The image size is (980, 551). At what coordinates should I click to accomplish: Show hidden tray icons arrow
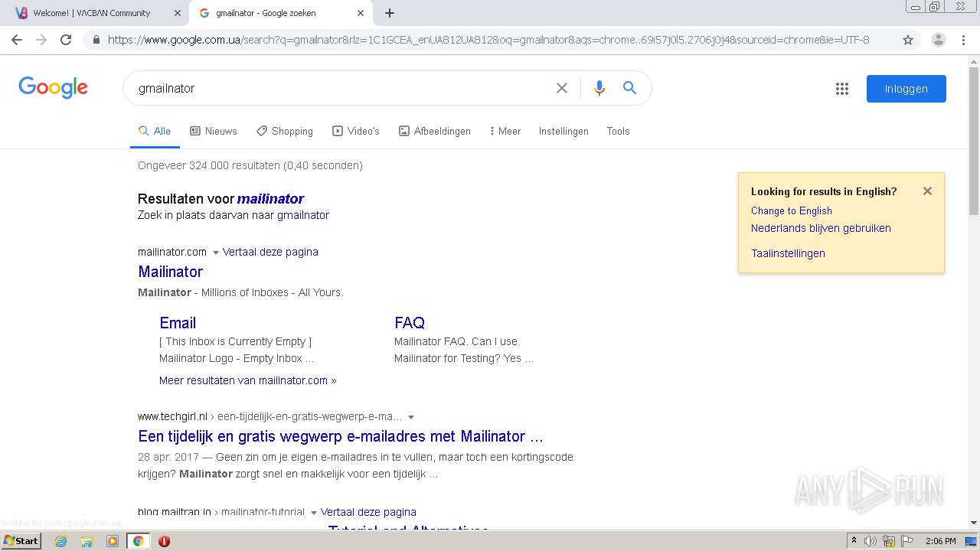pos(854,541)
